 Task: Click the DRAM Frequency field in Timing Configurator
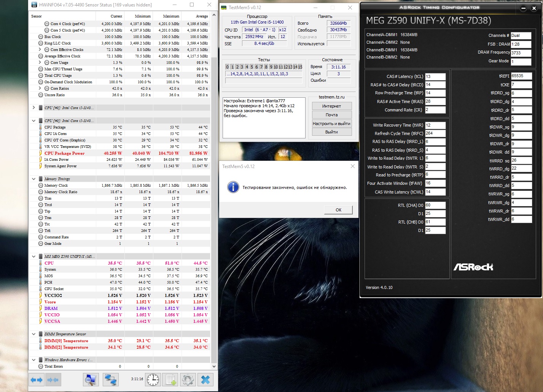pos(521,53)
